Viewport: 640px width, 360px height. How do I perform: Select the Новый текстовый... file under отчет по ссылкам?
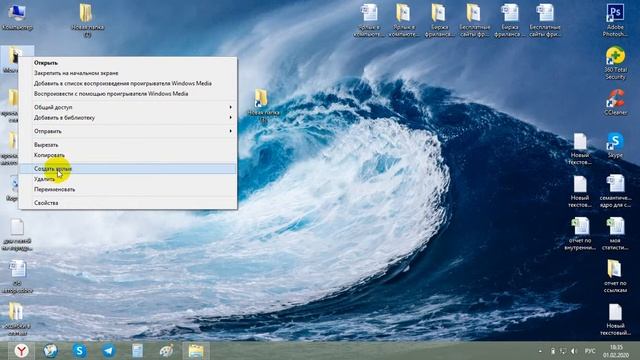point(615,319)
